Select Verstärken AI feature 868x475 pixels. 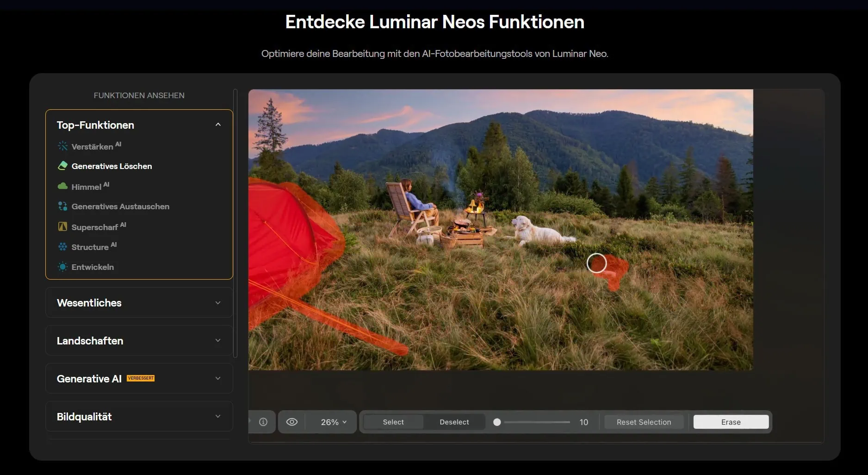tap(96, 146)
